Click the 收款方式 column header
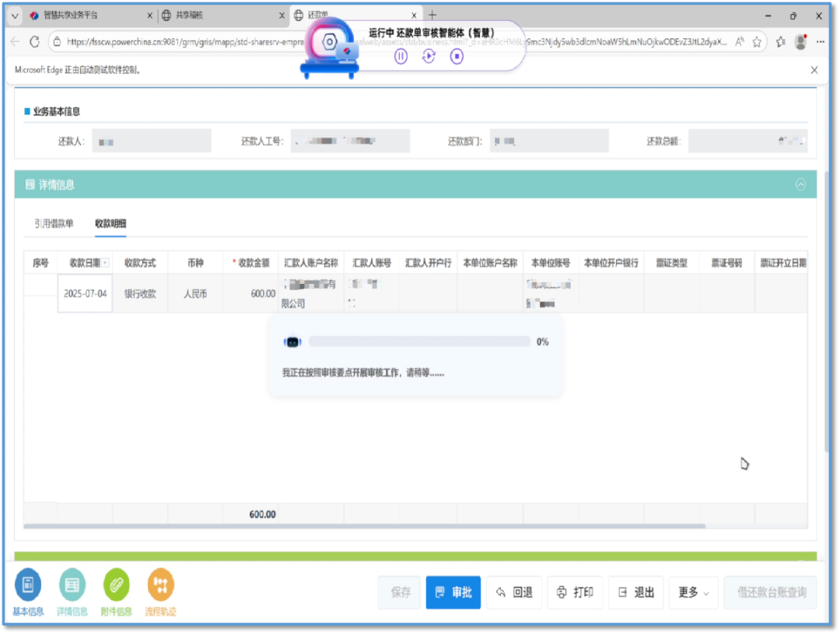Screen dimensions: 840x634 140,263
